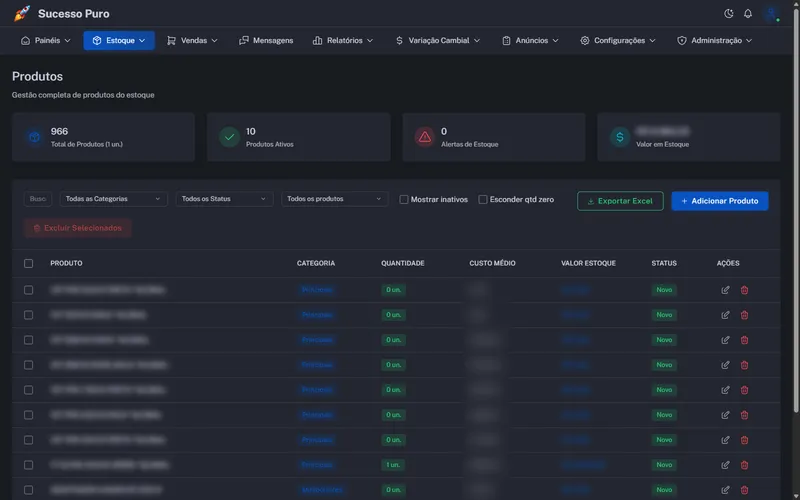Toggle dark mode with moon icon
This screenshot has width=800, height=500.
click(x=729, y=14)
